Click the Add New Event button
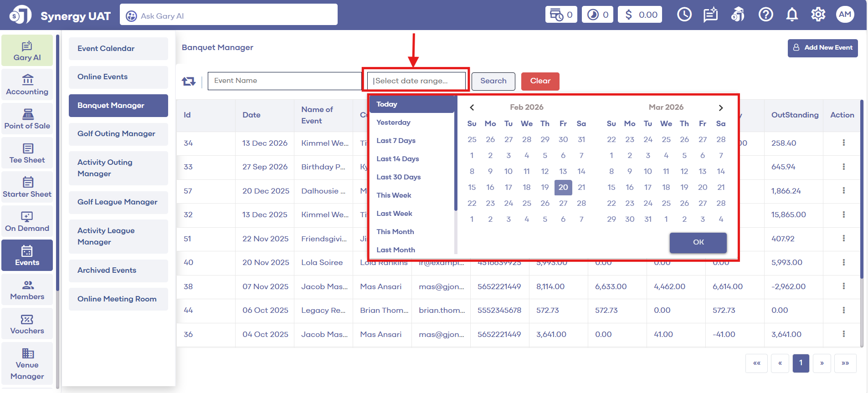Screen dimensions: 868x393 coord(822,48)
